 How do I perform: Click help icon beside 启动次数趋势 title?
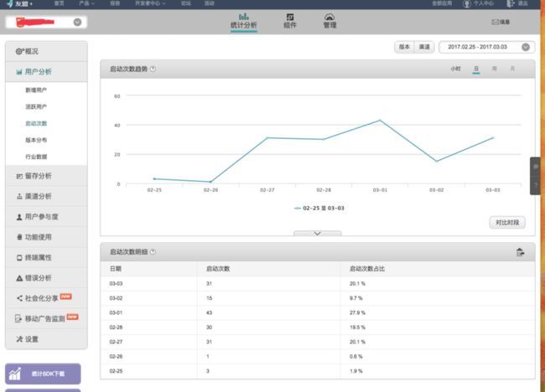coord(153,69)
